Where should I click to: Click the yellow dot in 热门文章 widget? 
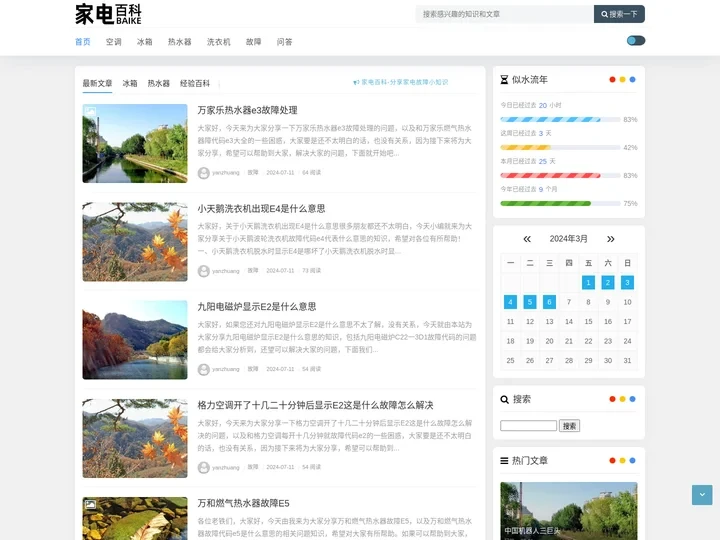pyautogui.click(x=622, y=461)
